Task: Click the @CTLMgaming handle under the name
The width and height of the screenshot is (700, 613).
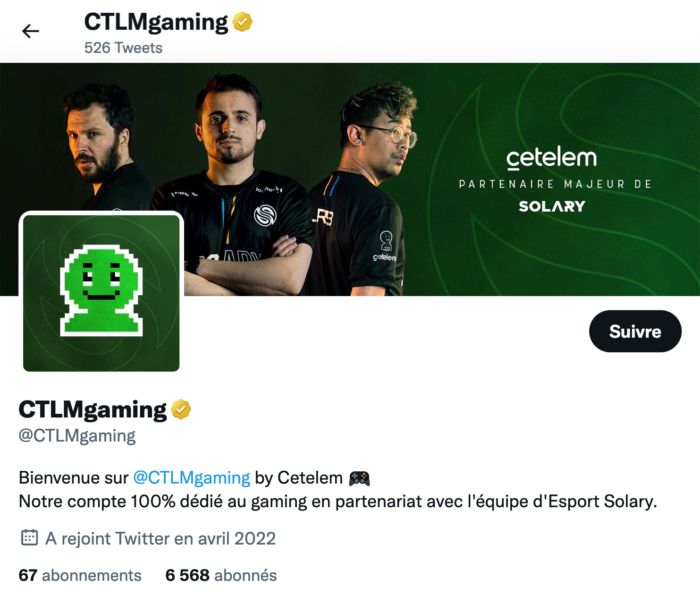Action: click(x=77, y=435)
